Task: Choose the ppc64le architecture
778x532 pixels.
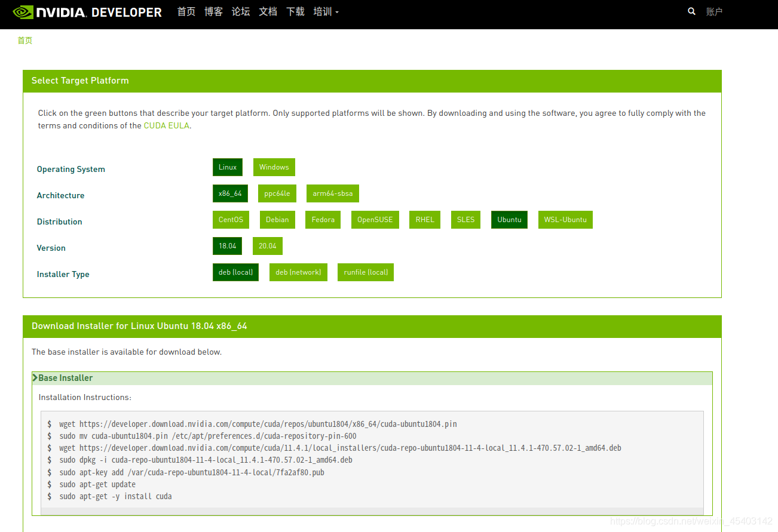Action: click(x=277, y=193)
